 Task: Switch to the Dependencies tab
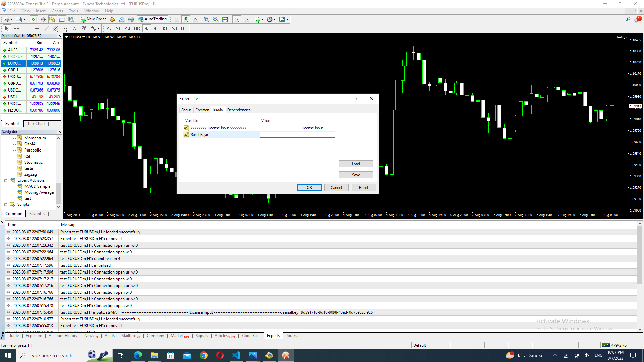238,110
